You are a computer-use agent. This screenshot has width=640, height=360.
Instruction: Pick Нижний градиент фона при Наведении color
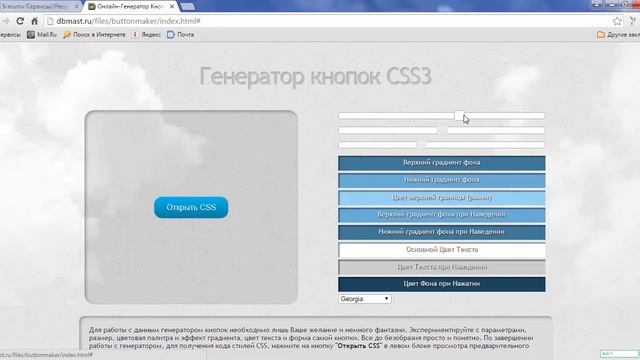click(x=442, y=232)
